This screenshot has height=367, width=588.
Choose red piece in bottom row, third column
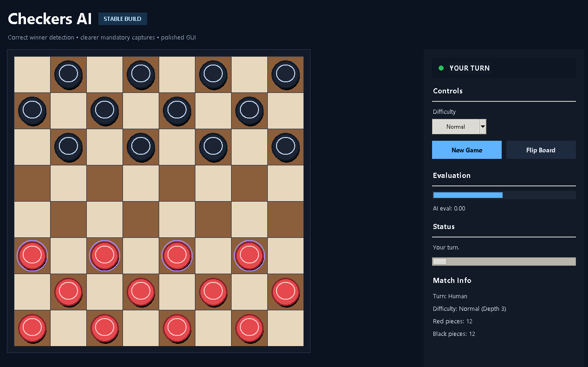(105, 328)
